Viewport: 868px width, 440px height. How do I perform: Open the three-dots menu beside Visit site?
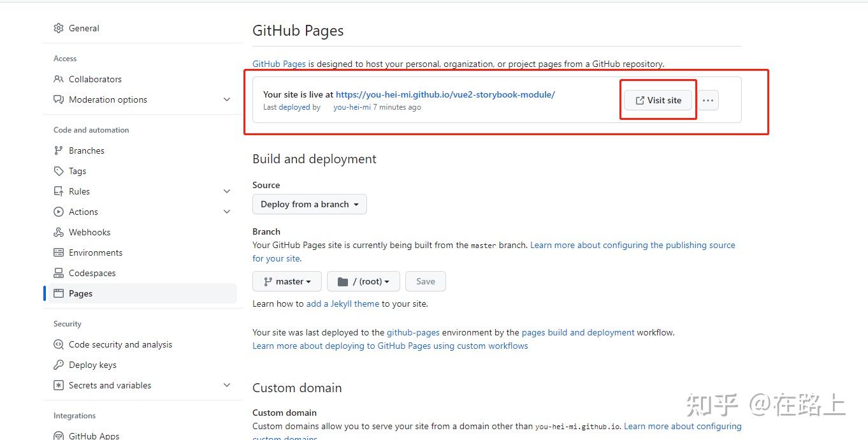coord(708,100)
